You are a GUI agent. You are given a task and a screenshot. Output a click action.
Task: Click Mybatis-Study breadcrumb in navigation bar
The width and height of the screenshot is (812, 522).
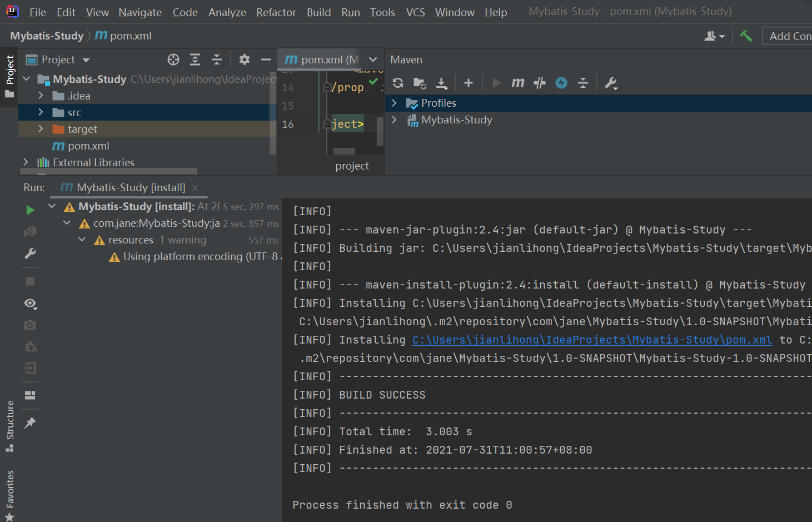pyautogui.click(x=47, y=36)
